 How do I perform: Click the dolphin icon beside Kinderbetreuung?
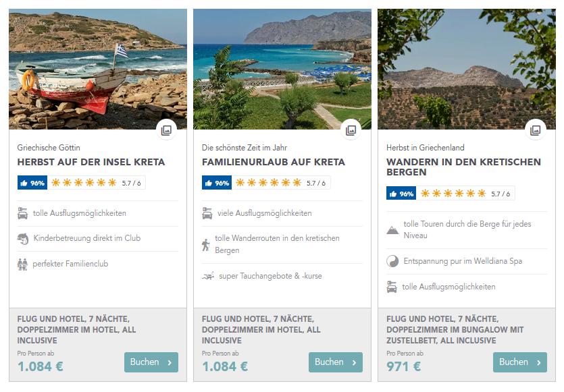(x=23, y=239)
